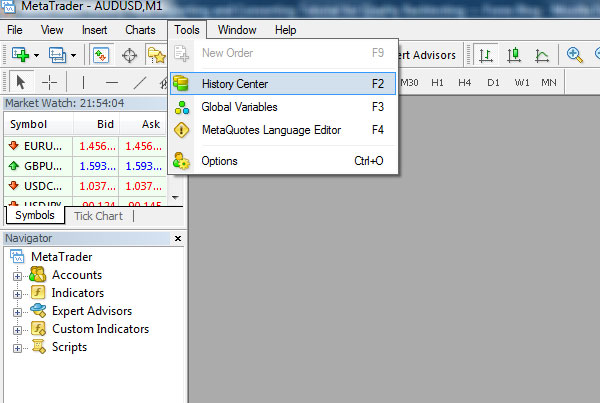This screenshot has width=600, height=403.
Task: Select the USDC... symbol row
Action: pyautogui.click(x=85, y=186)
